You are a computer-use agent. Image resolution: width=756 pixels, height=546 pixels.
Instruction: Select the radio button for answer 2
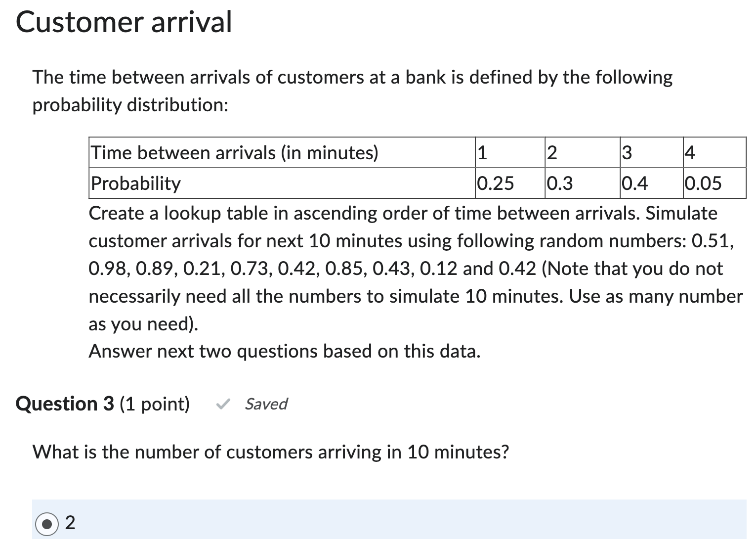[47, 522]
